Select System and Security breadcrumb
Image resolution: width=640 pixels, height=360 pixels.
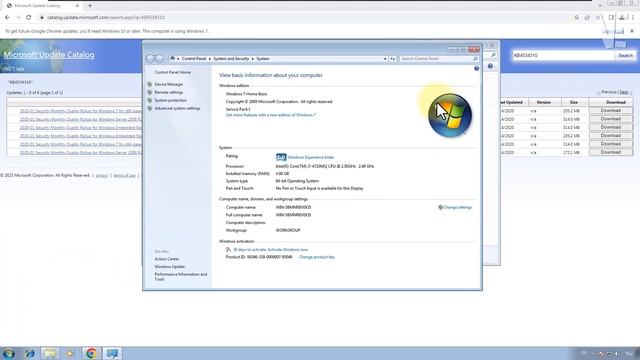click(x=231, y=59)
